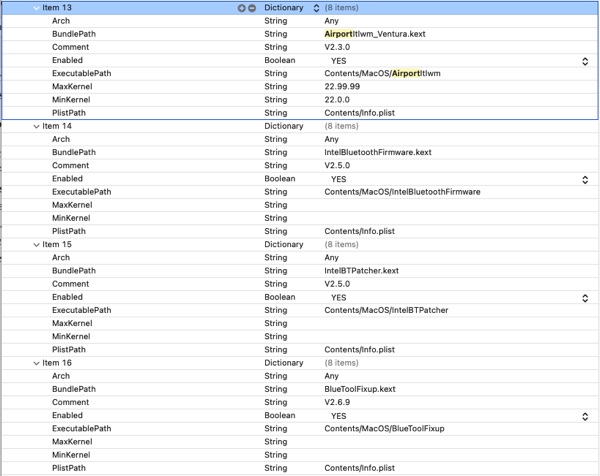Viewport: 600px width, 476px height.
Task: Collapse the Item 15 dictionary entry
Action: 37,245
